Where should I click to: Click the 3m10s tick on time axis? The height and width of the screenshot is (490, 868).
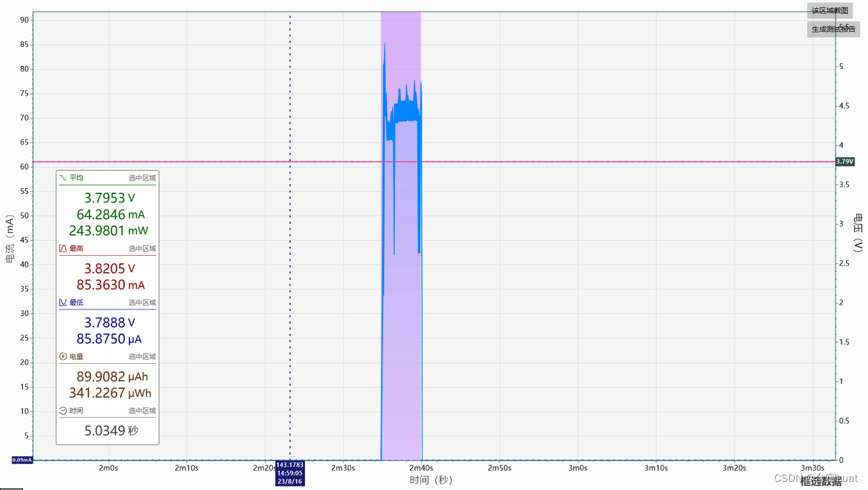pos(656,468)
